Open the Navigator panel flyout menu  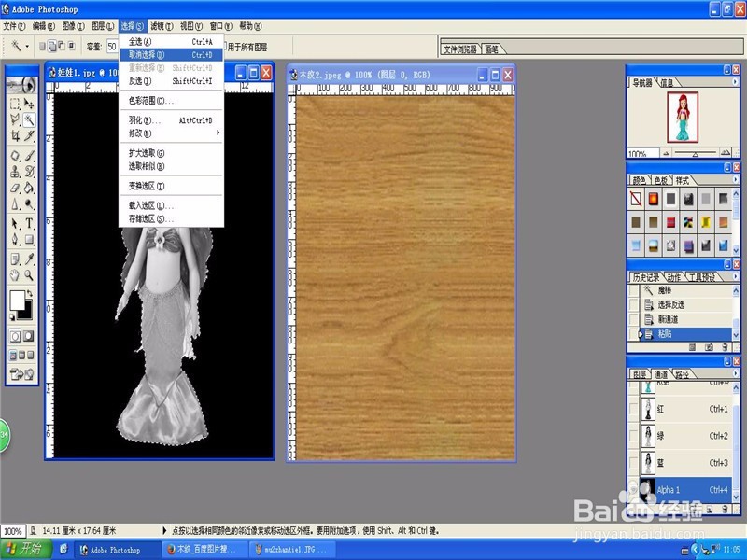735,82
